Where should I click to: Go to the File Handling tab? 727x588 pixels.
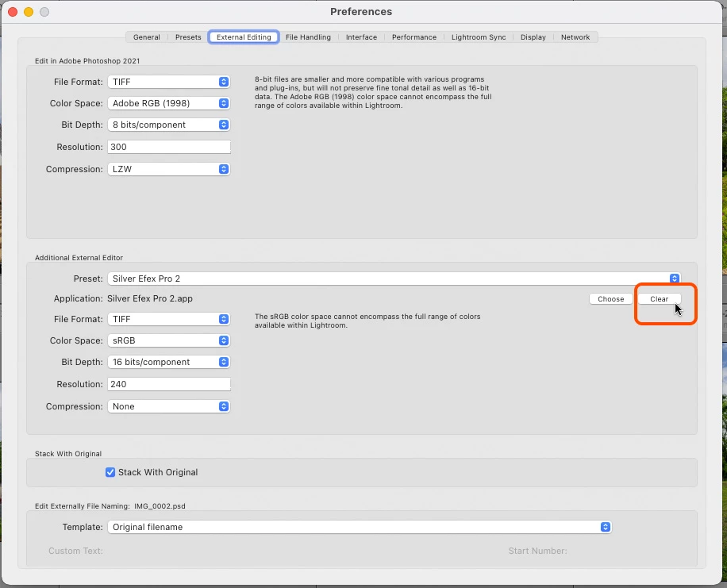(x=308, y=37)
